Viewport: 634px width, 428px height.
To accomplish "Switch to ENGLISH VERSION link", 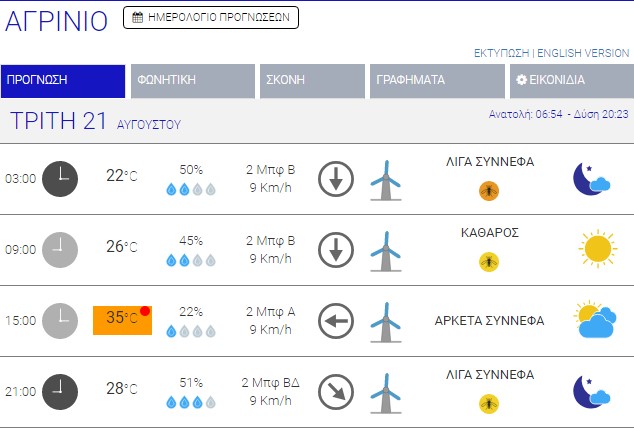I will 584,53.
